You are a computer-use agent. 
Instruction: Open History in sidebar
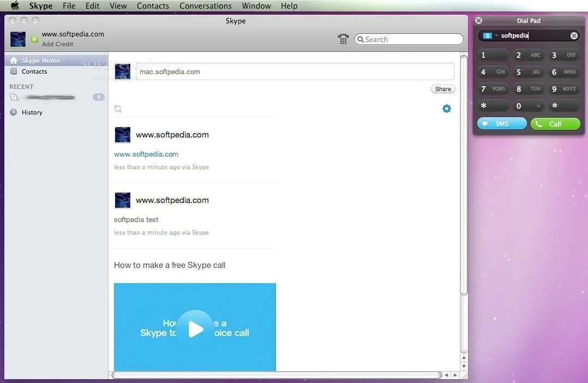56,112
